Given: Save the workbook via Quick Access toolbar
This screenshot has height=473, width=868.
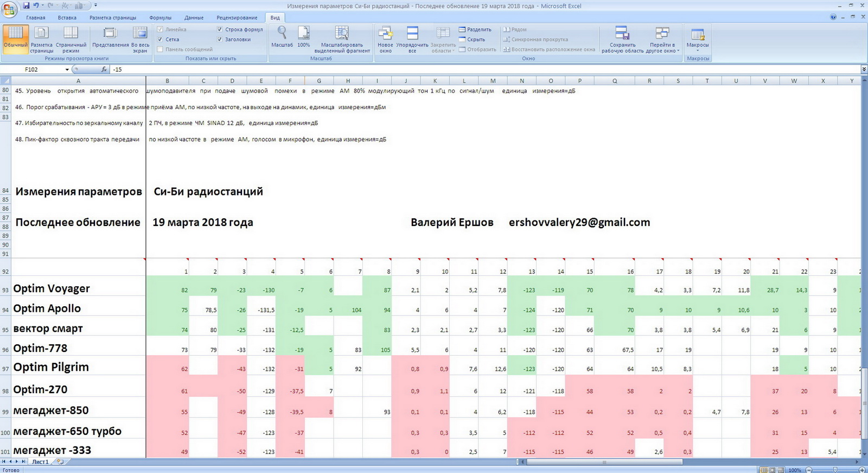Looking at the screenshot, I should tap(26, 5).
